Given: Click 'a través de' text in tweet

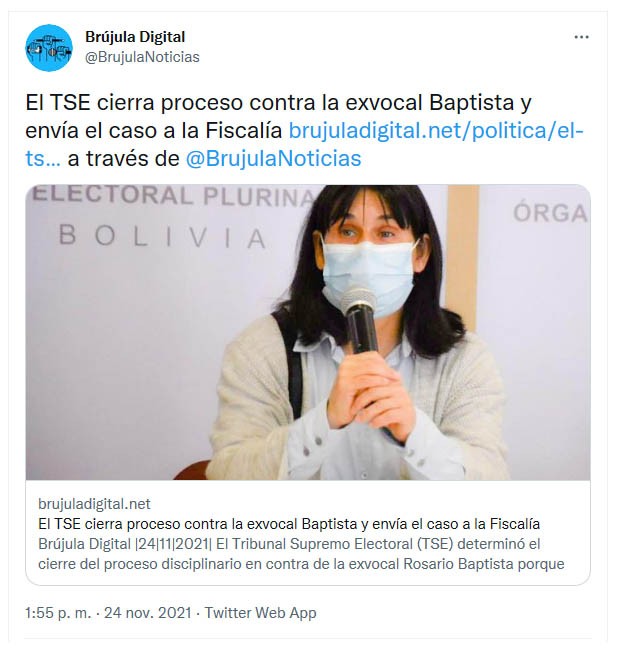Looking at the screenshot, I should tap(123, 159).
